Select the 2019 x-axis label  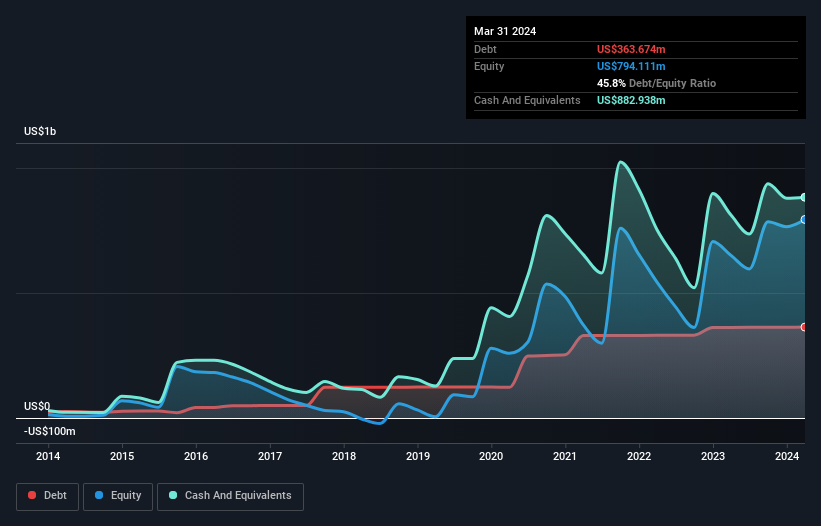point(418,456)
